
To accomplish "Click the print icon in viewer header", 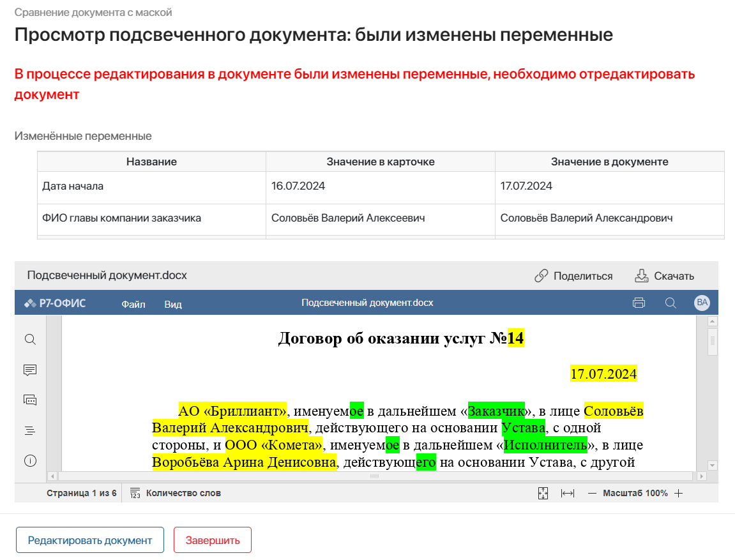I will [639, 303].
